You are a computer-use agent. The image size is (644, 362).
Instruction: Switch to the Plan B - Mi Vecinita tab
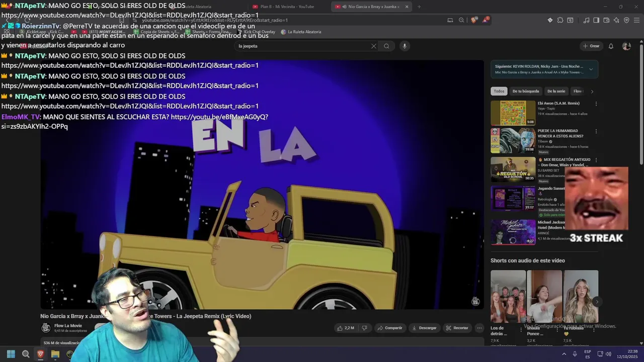point(287,7)
